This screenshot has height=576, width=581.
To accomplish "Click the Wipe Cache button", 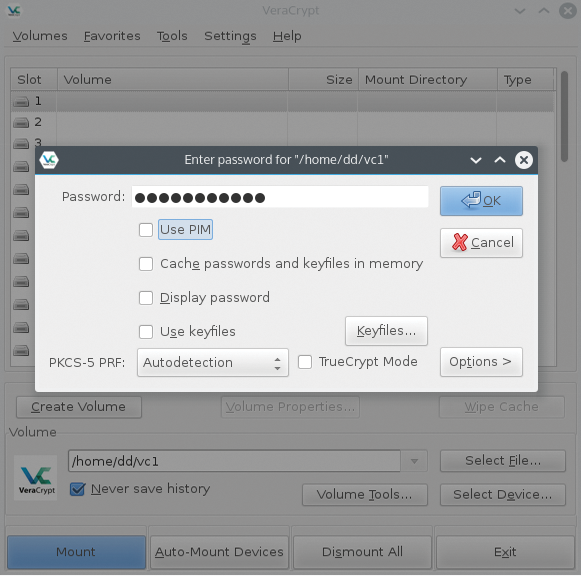I will 502,407.
